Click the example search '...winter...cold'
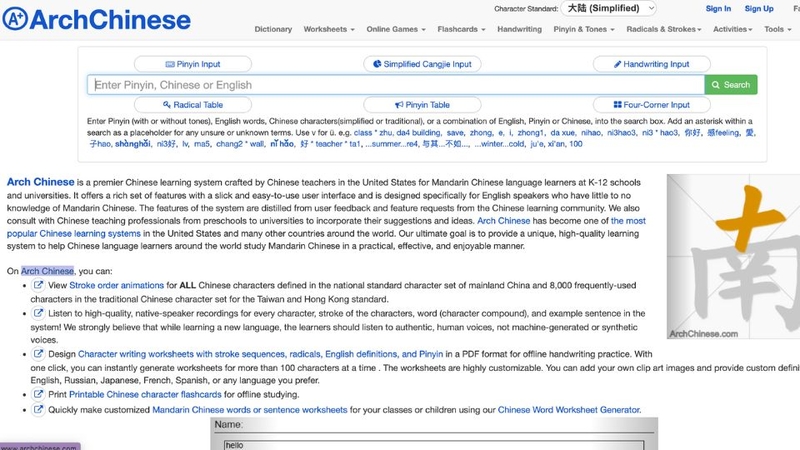The height and width of the screenshot is (450, 800). point(499,144)
